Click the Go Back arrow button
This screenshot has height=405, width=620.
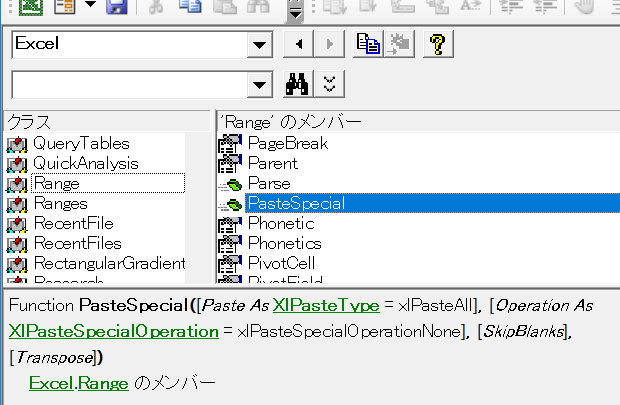[299, 44]
